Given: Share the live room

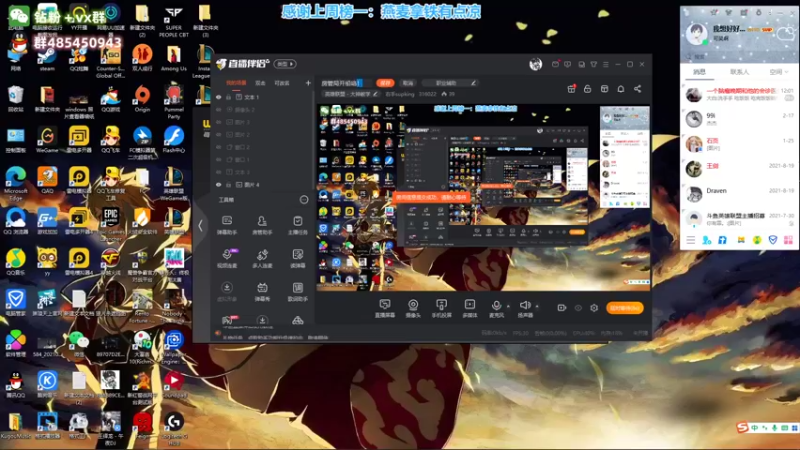Looking at the screenshot, I should pyautogui.click(x=638, y=89).
